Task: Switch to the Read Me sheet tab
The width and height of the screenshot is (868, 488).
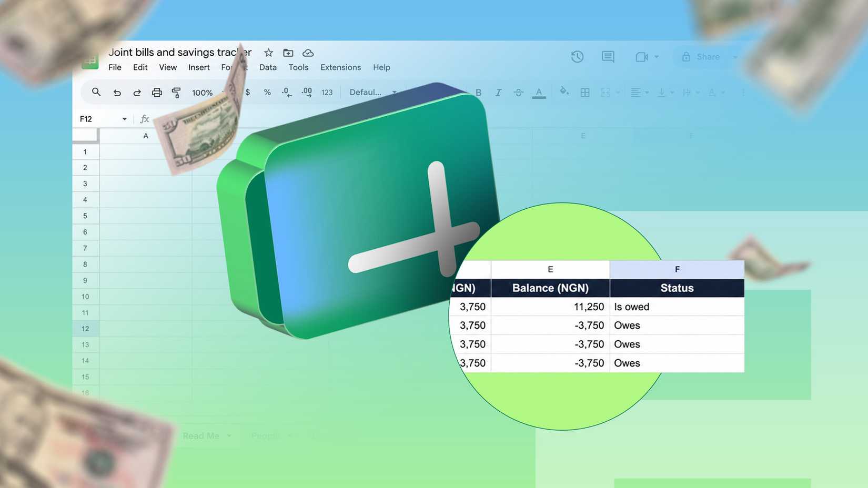Action: point(201,436)
